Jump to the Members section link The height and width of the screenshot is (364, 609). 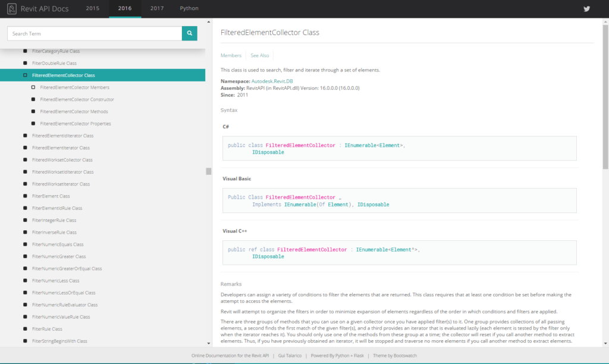click(231, 55)
